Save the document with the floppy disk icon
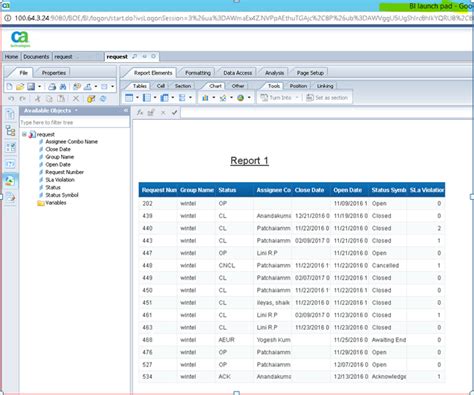Viewport: 474px width, 395px height. [x=31, y=87]
